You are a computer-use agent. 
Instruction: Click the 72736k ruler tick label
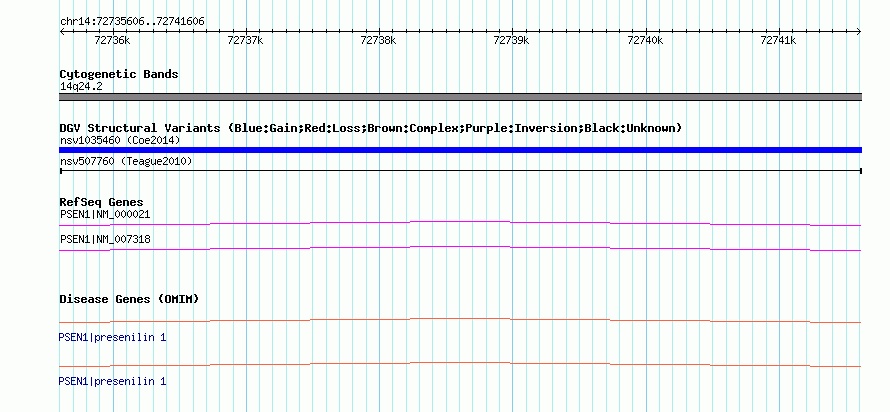point(112,40)
